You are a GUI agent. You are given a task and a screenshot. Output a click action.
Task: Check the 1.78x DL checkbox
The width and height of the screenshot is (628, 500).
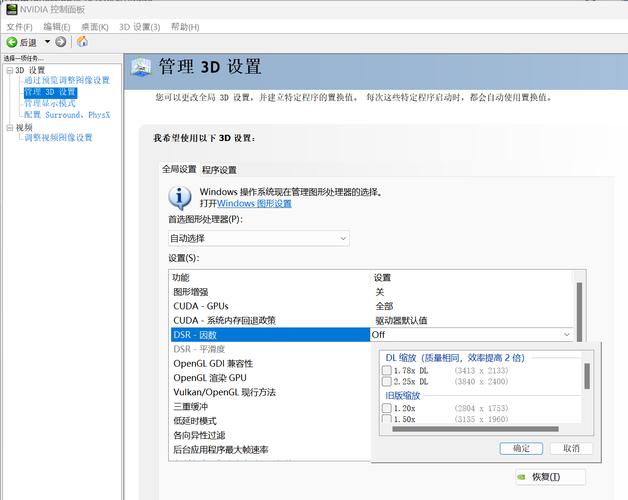(x=387, y=370)
